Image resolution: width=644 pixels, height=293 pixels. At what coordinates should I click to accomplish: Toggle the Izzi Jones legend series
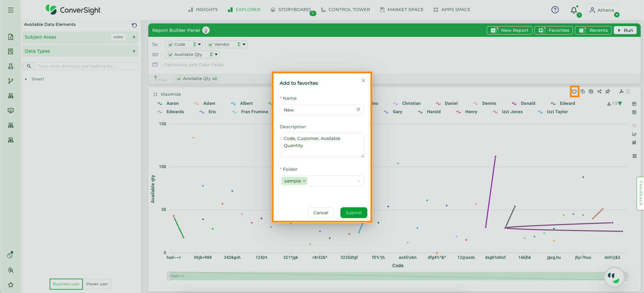pos(508,112)
